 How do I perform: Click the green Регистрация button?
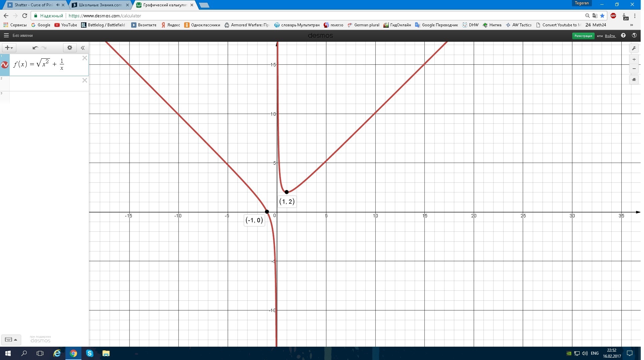(583, 36)
